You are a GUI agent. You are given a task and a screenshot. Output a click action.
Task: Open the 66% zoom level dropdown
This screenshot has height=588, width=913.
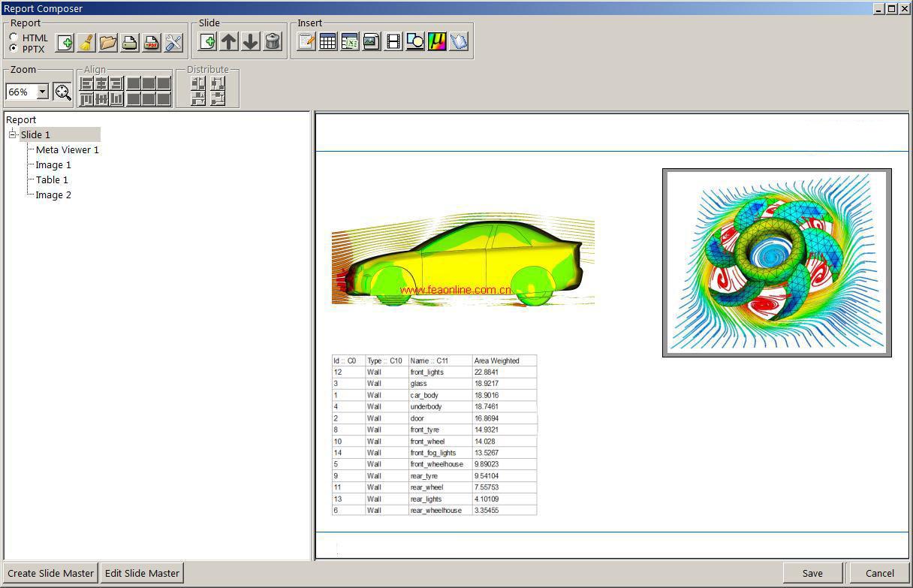pos(42,92)
